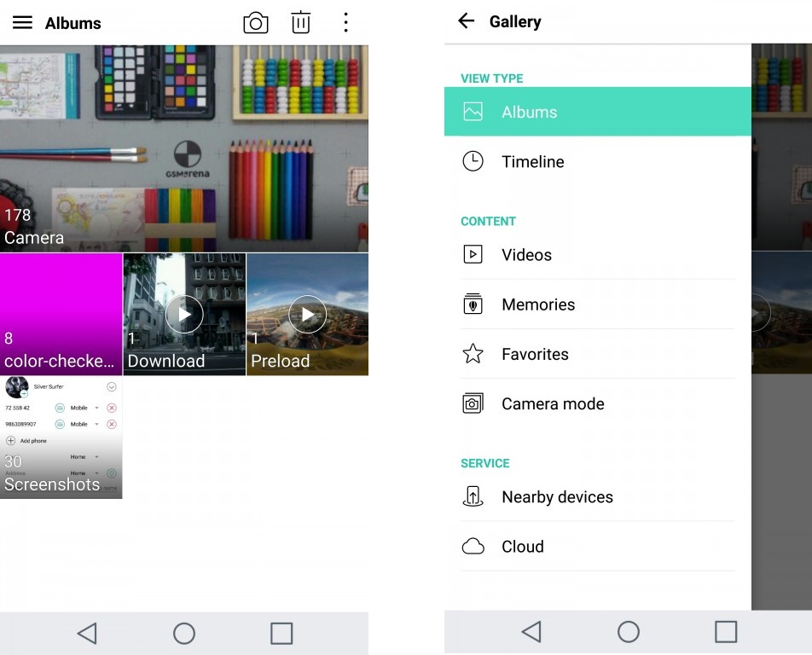
Task: Tap the Back button on the Gallery drawer screen
Action: coord(531,632)
